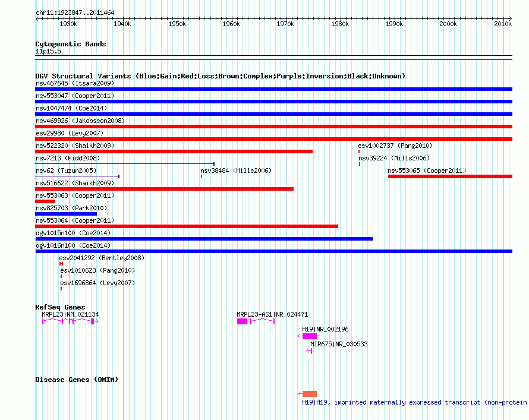Click the esv1696864 (Levy2007) red marker

point(61,289)
